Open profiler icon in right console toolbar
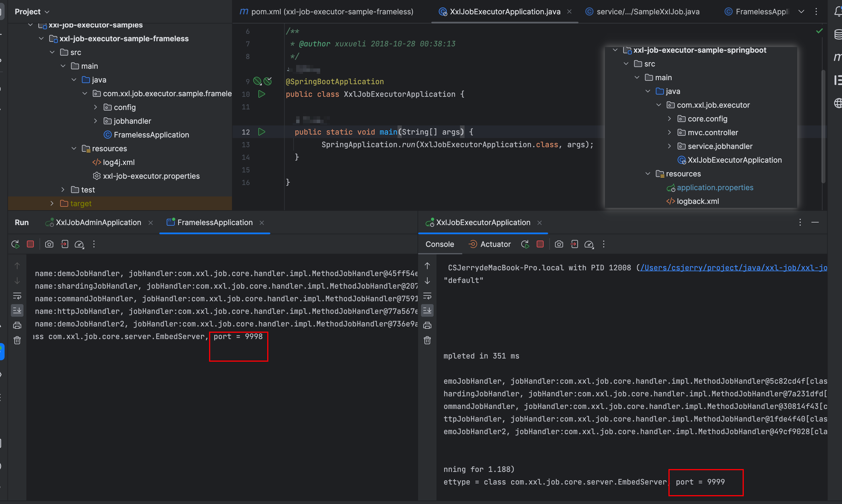The height and width of the screenshot is (504, 842). coord(589,244)
